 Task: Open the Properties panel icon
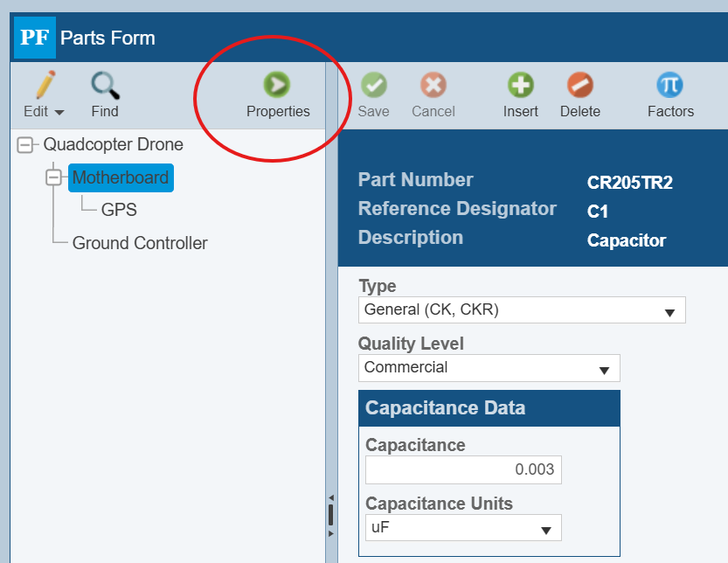[277, 85]
